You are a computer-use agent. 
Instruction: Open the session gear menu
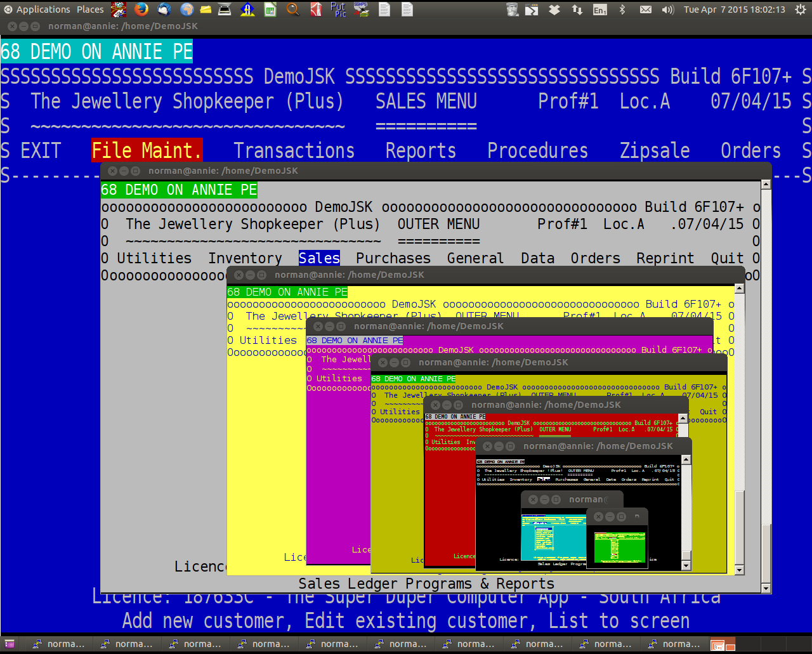click(x=801, y=10)
